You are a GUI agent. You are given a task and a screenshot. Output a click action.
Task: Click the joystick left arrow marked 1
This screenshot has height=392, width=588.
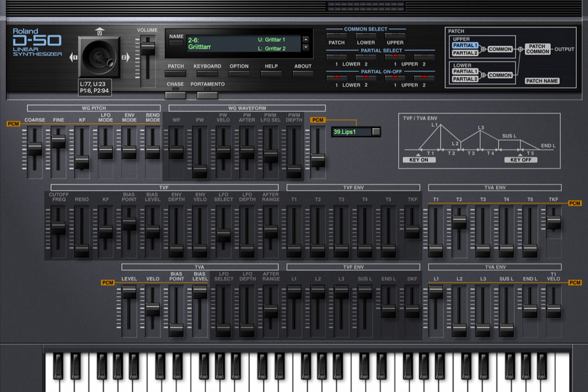pos(73,58)
